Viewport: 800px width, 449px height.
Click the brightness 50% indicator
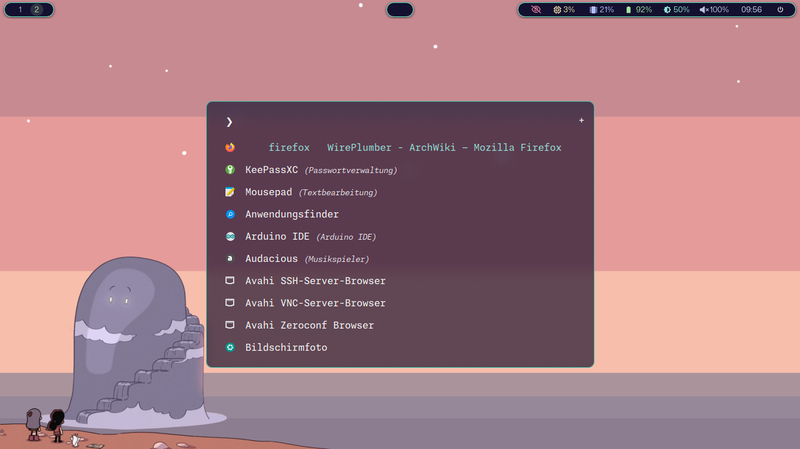click(x=677, y=9)
